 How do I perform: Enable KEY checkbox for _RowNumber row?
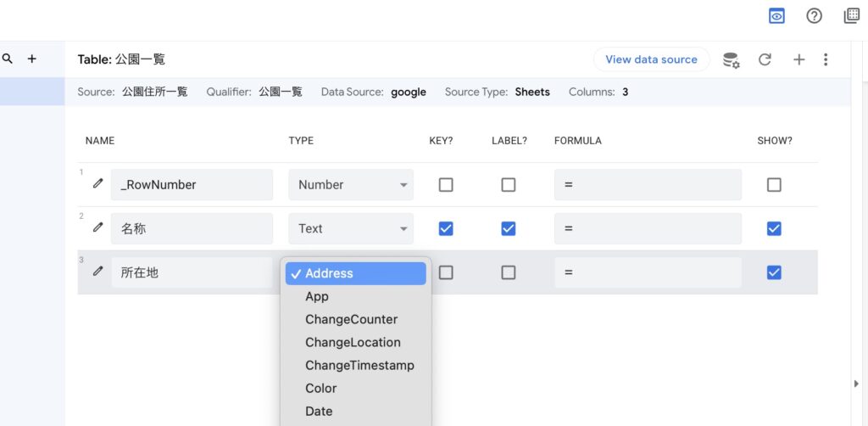coord(446,184)
